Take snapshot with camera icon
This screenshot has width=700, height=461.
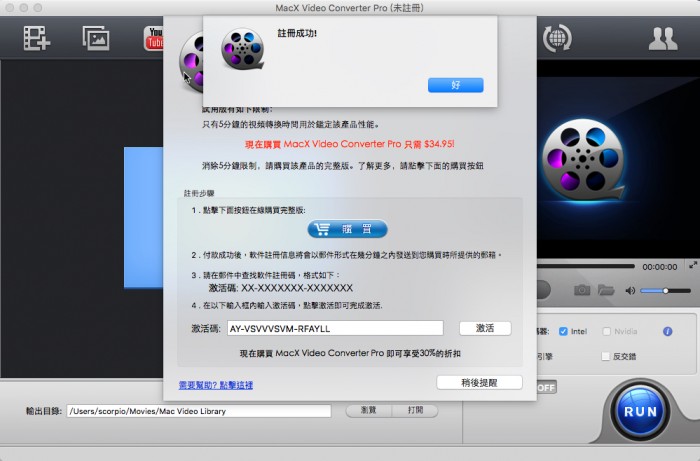pyautogui.click(x=582, y=291)
